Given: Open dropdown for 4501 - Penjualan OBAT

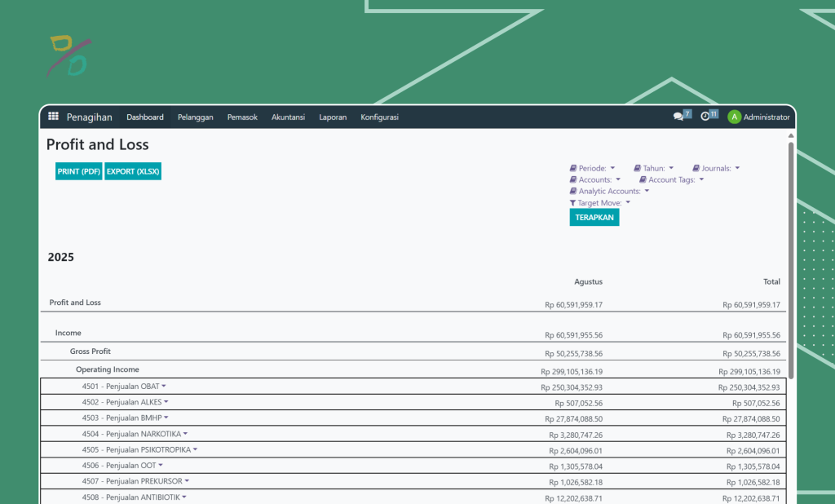Looking at the screenshot, I should [164, 386].
